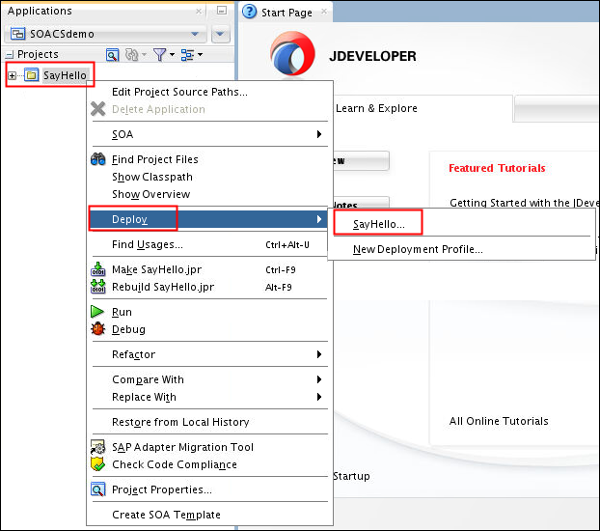600x531 pixels.
Task: Open the Learn & Explore tab
Action: pos(377,108)
